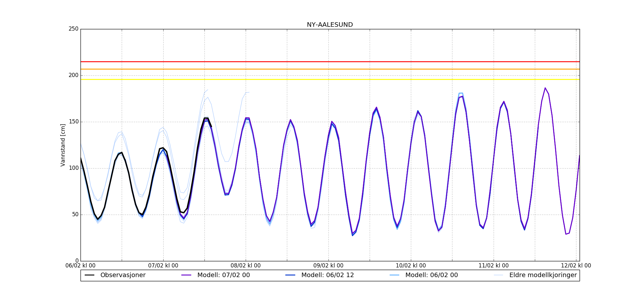
Task: Click the 10/02 kl 00 x-axis tick label
Action: 411,266
